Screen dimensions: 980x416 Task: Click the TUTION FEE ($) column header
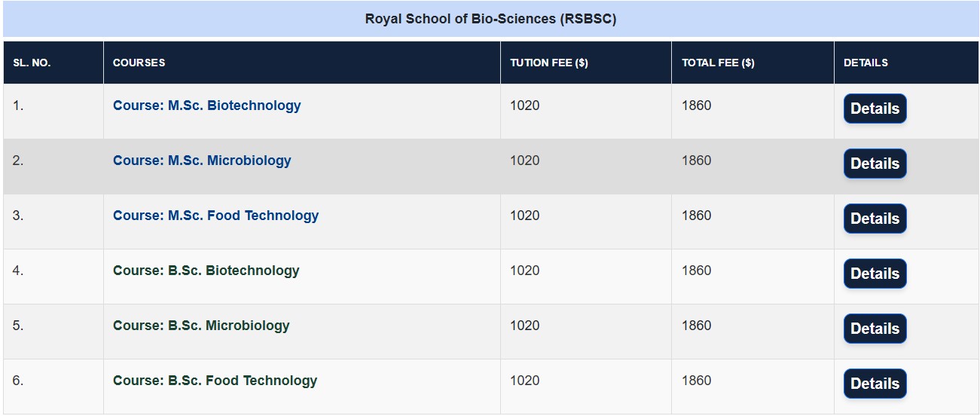[548, 63]
